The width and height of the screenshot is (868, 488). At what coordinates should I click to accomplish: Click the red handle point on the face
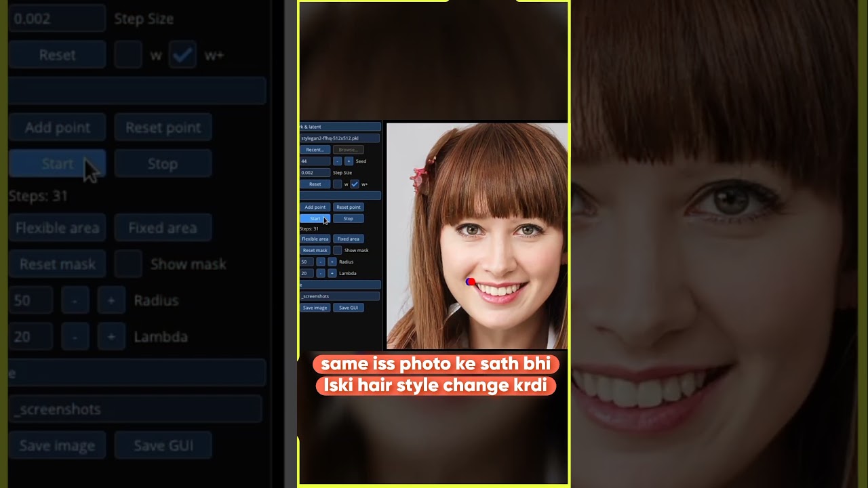(x=469, y=281)
